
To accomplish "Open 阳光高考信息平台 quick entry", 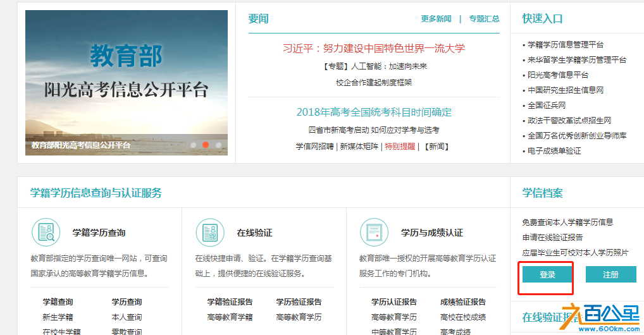I will [558, 75].
